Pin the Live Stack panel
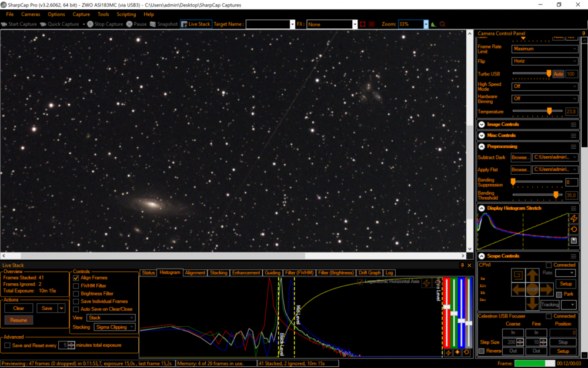Viewport: 588px width, 368px height. click(x=462, y=265)
